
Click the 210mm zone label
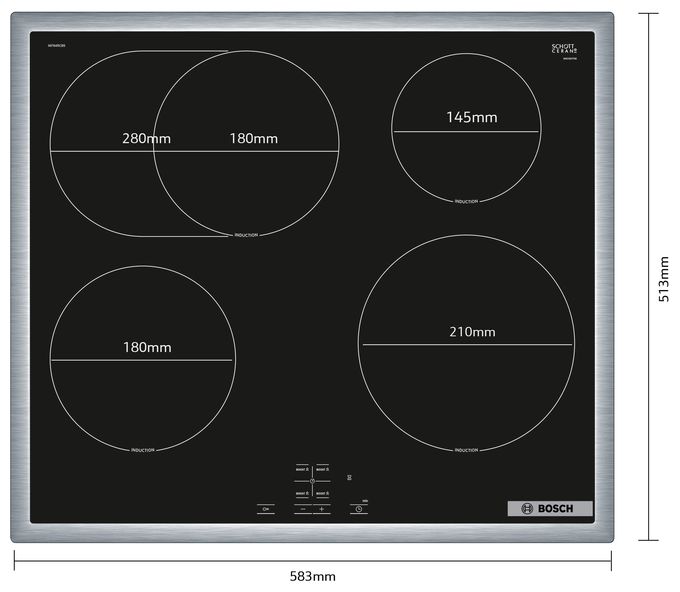pyautogui.click(x=472, y=332)
